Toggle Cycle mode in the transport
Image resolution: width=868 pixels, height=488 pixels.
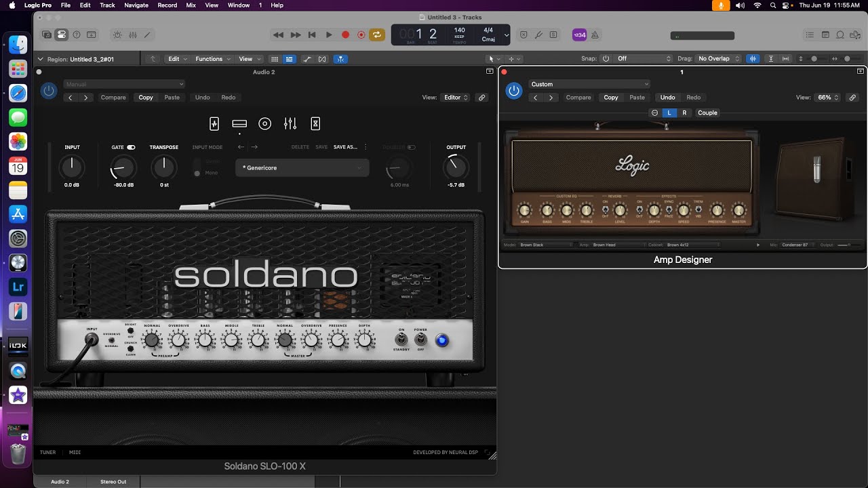coord(377,35)
